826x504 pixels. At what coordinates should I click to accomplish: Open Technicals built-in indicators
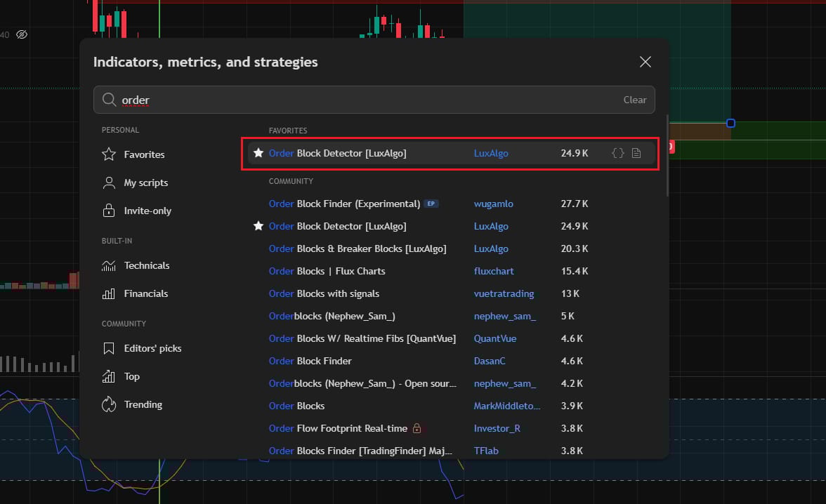(146, 265)
